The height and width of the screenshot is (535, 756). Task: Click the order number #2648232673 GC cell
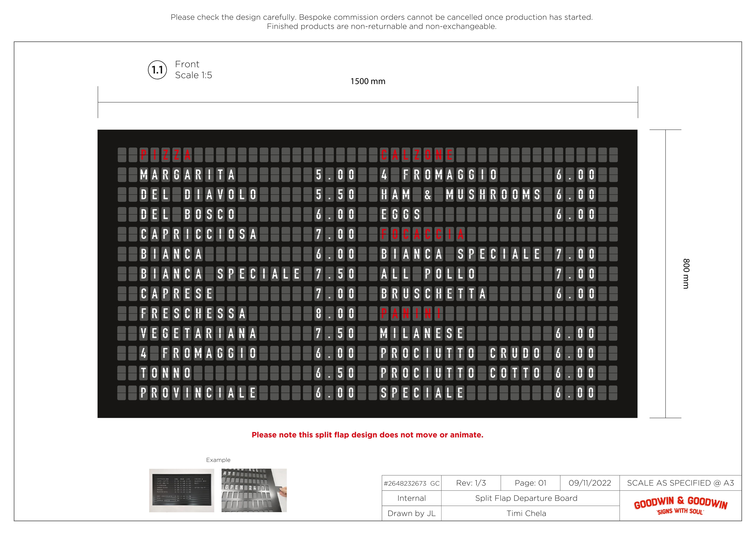[x=412, y=483]
